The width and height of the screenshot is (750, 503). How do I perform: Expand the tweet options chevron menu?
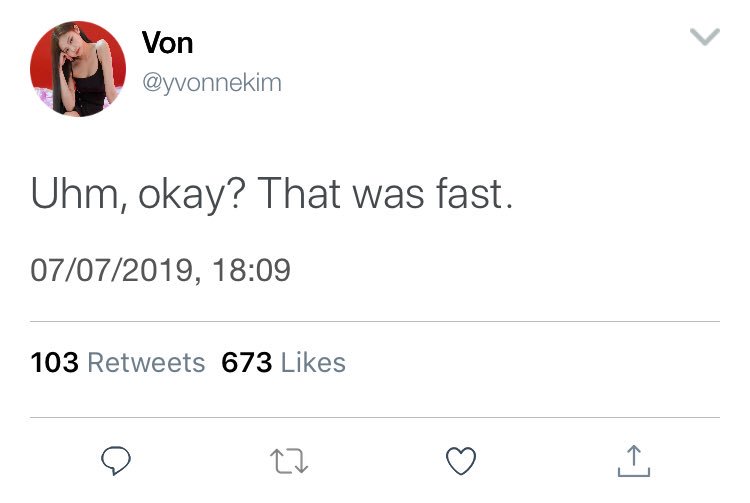pyautogui.click(x=705, y=36)
